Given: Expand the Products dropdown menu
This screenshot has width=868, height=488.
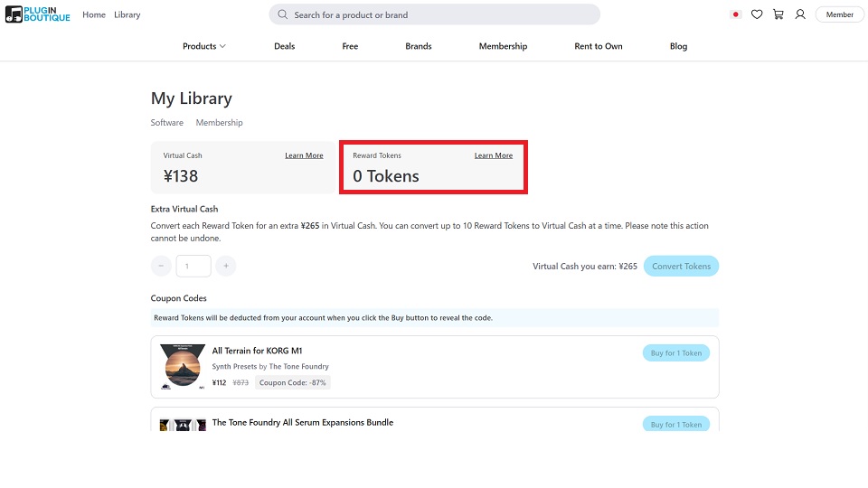Looking at the screenshot, I should tap(204, 46).
